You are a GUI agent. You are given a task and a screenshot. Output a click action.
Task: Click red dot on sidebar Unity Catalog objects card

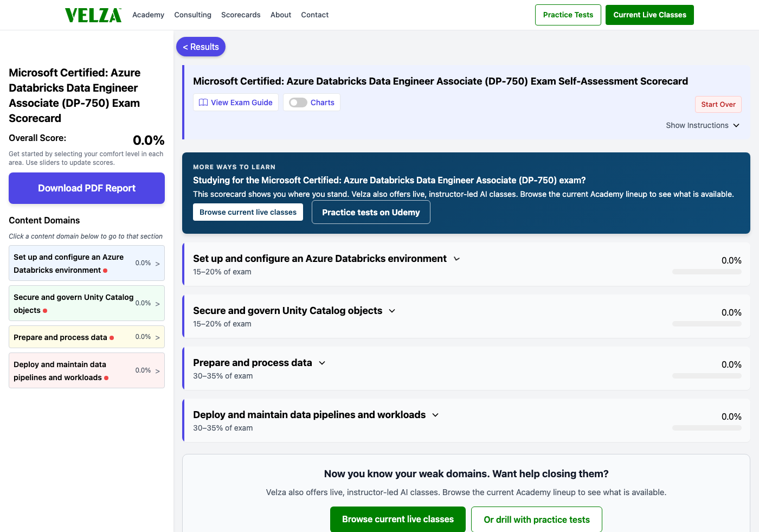point(45,311)
